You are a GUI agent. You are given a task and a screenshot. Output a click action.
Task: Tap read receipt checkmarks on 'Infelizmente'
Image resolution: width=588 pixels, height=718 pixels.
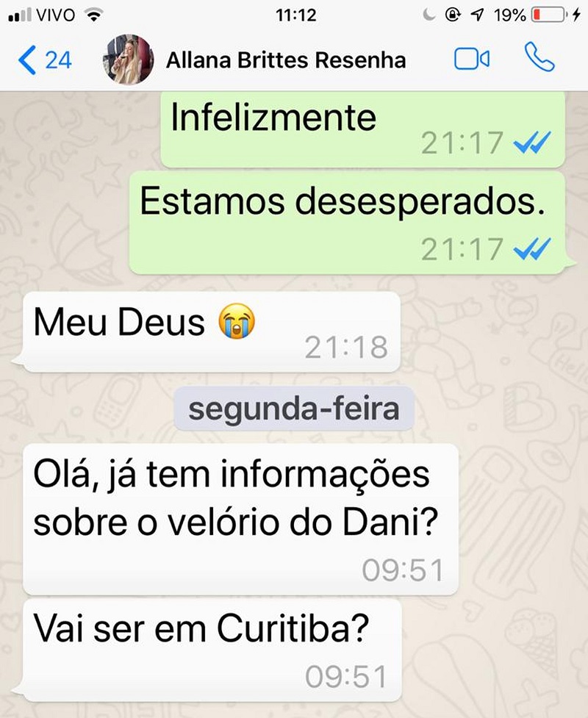tap(532, 143)
